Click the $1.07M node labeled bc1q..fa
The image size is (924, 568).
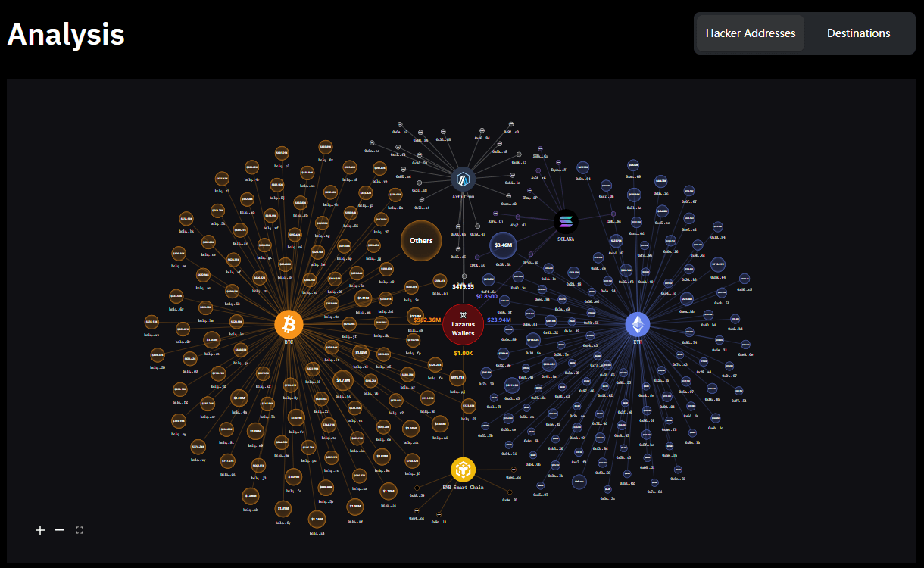coord(293,477)
